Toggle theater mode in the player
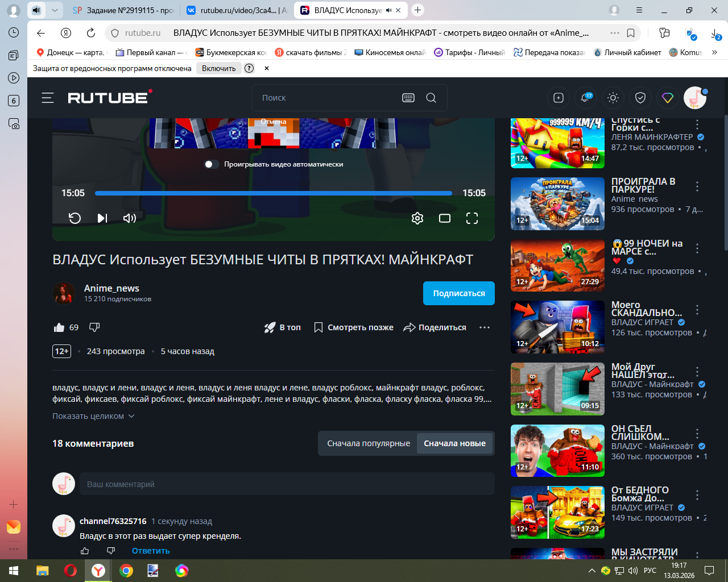This screenshot has height=582, width=728. click(445, 218)
